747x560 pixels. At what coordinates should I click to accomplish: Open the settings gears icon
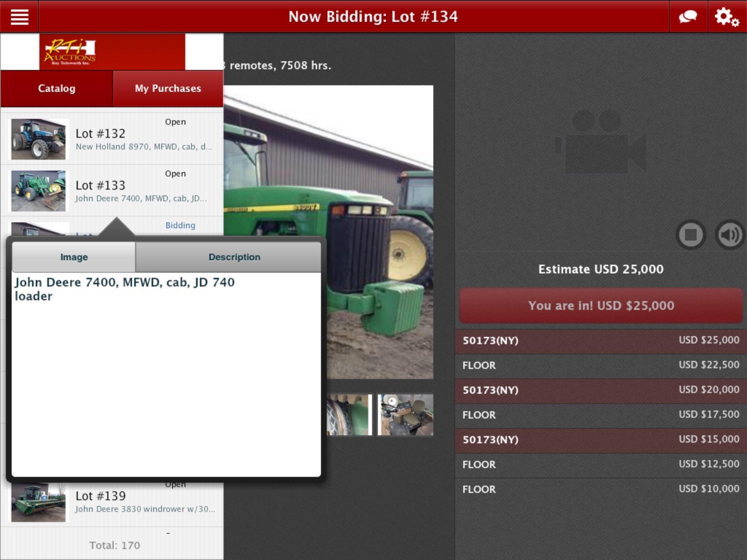pos(727,17)
